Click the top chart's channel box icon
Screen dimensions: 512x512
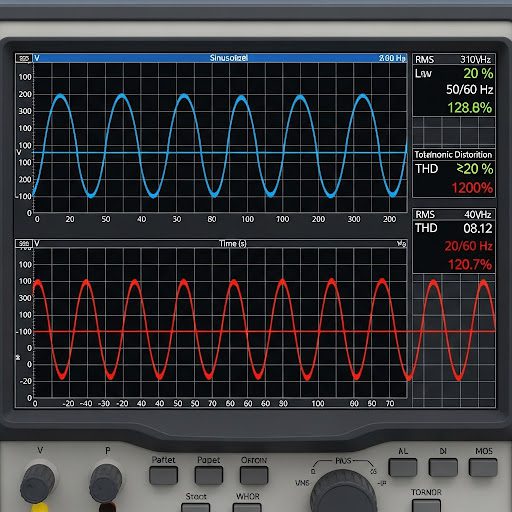[24, 58]
